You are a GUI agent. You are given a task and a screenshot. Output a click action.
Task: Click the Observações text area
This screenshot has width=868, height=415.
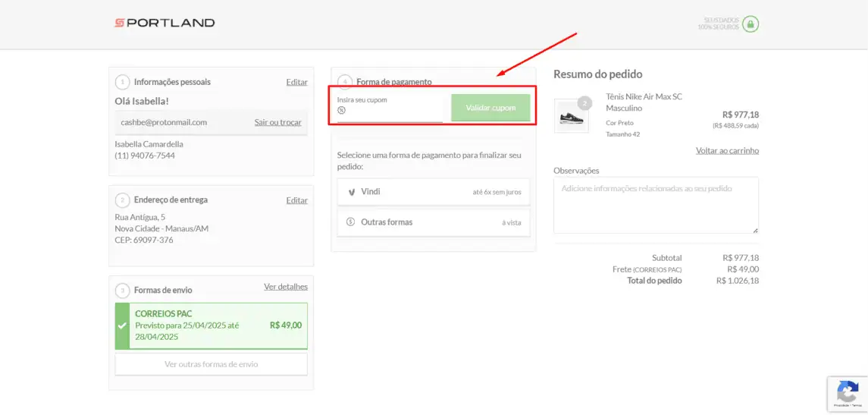tap(656, 205)
